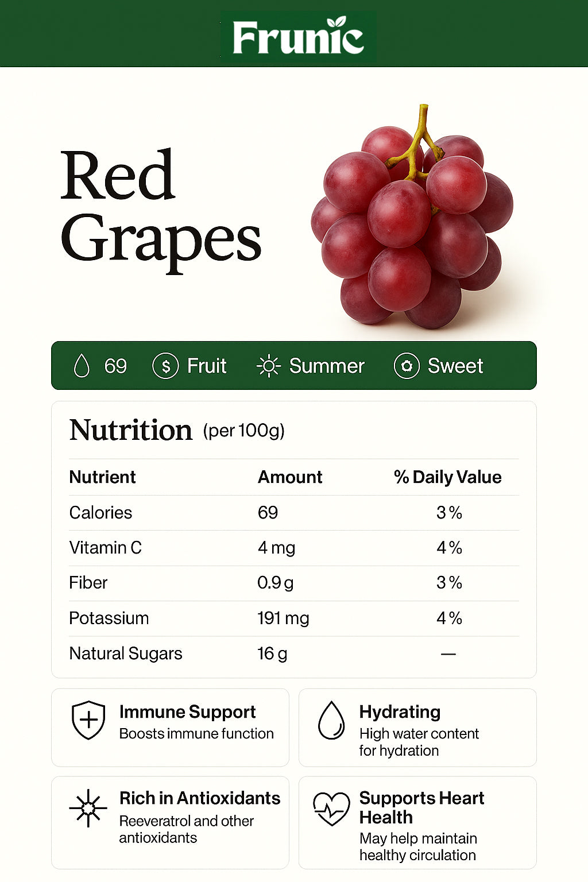Image resolution: width=588 pixels, height=882 pixels.
Task: Click the Rich in Antioxidants starburst icon
Action: [x=88, y=808]
